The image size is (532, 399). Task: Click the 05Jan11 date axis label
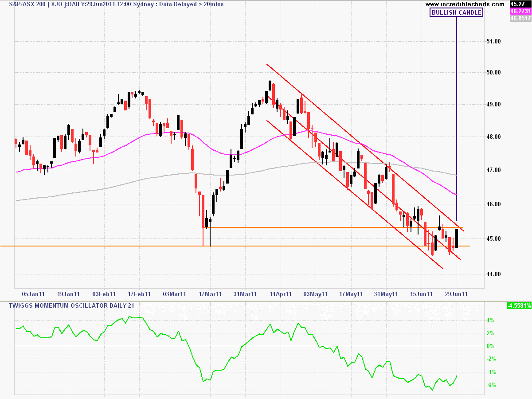point(33,293)
